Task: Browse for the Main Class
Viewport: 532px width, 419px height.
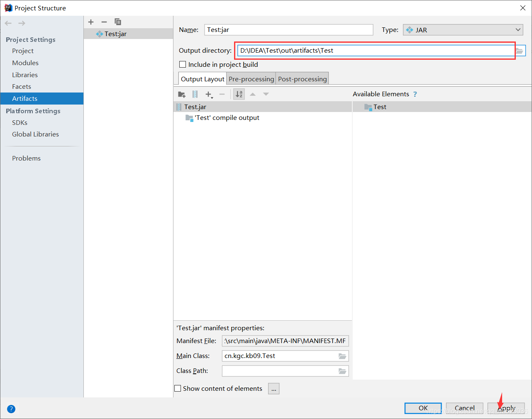Action: coord(342,356)
